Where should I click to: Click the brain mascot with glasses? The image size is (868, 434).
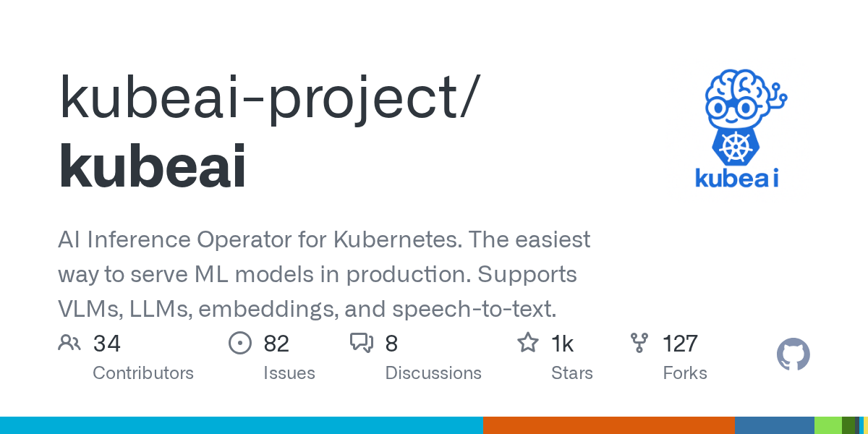point(738,99)
